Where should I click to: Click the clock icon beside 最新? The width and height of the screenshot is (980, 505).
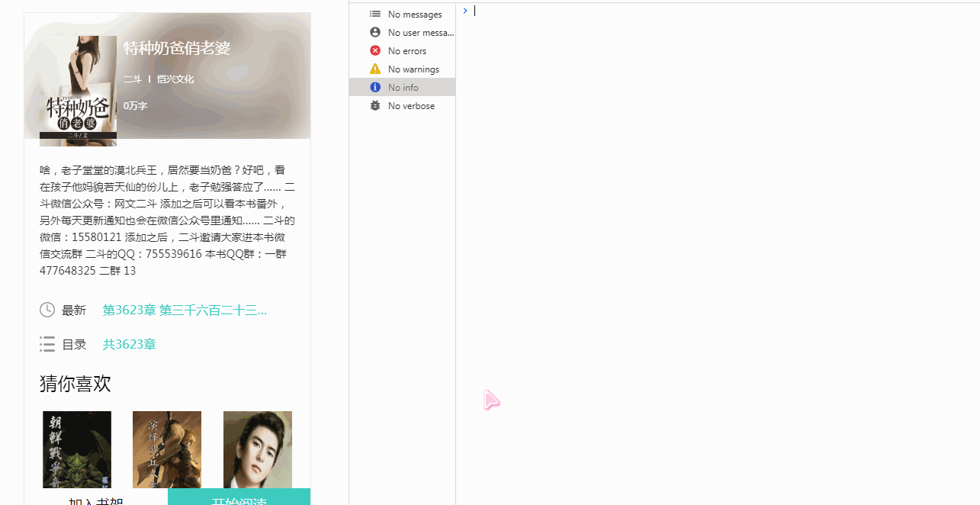[x=47, y=310]
